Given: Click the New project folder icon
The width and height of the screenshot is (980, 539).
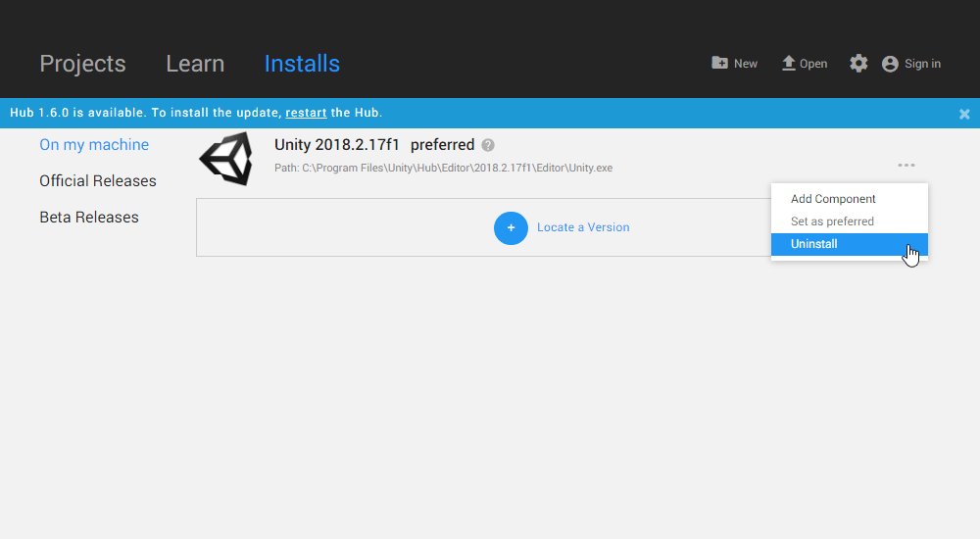Looking at the screenshot, I should click(x=720, y=63).
